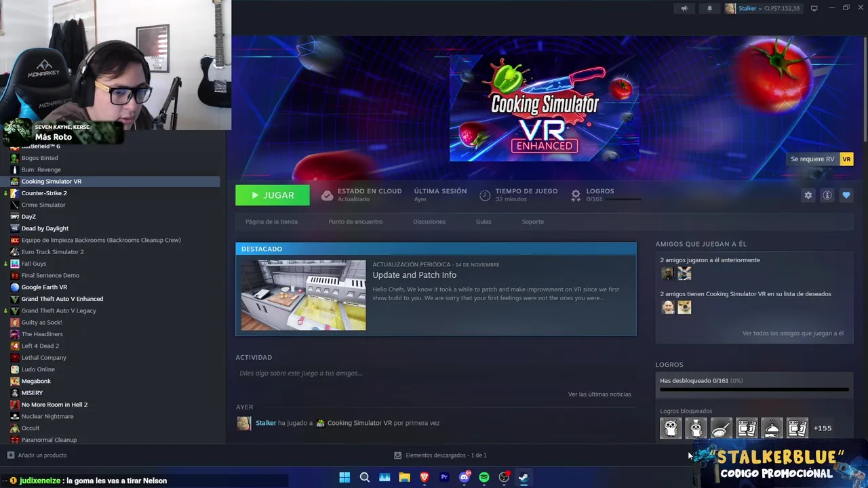868x488 pixels.
Task: Select second locked achievement chef icon
Action: (696, 428)
